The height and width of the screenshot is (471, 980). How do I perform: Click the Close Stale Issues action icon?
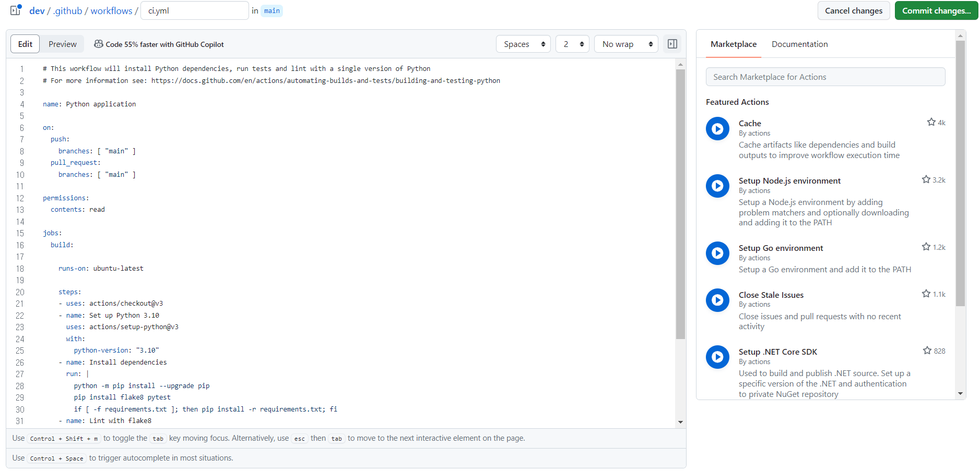coord(717,300)
